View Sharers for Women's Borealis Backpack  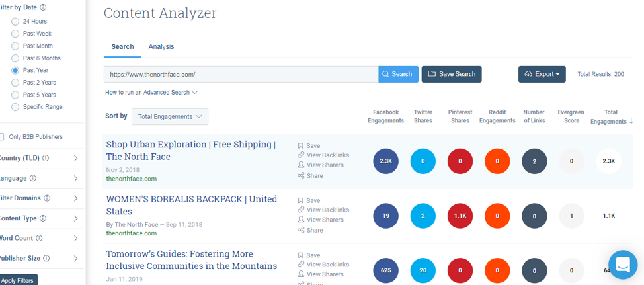click(x=321, y=220)
